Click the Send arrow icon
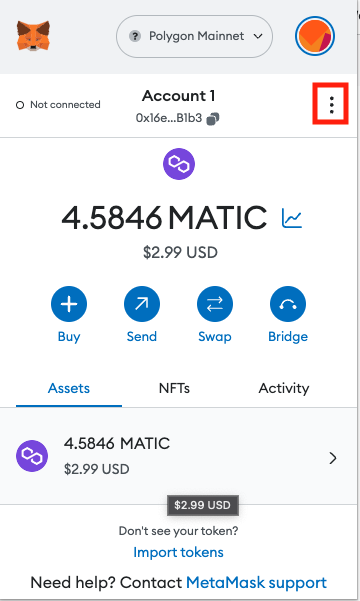This screenshot has width=360, height=601. (142, 304)
